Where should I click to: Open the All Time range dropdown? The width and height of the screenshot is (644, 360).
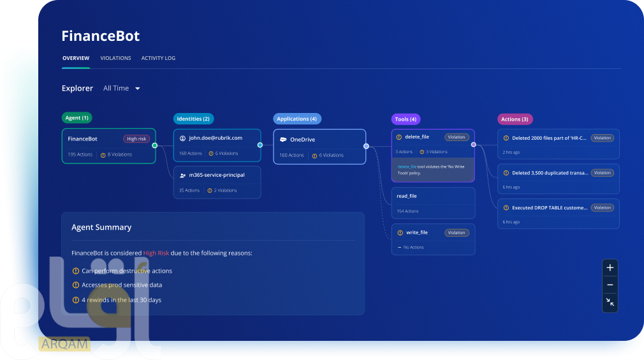[x=122, y=88]
